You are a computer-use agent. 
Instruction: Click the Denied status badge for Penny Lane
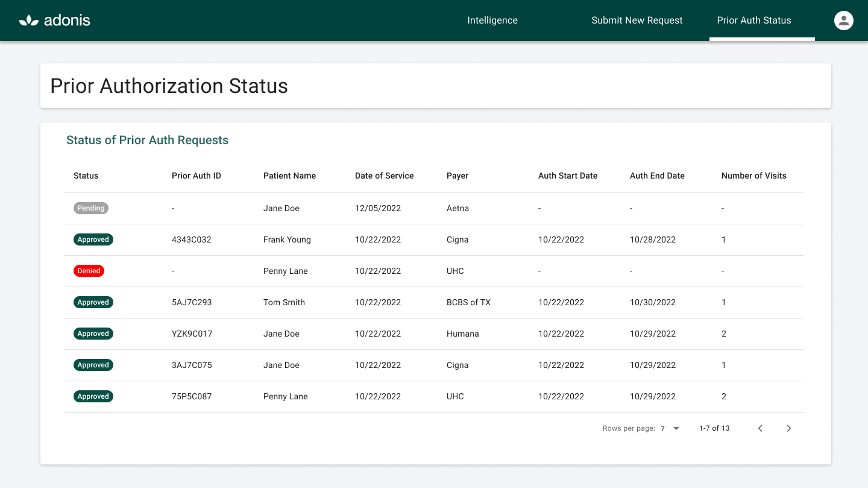point(89,271)
